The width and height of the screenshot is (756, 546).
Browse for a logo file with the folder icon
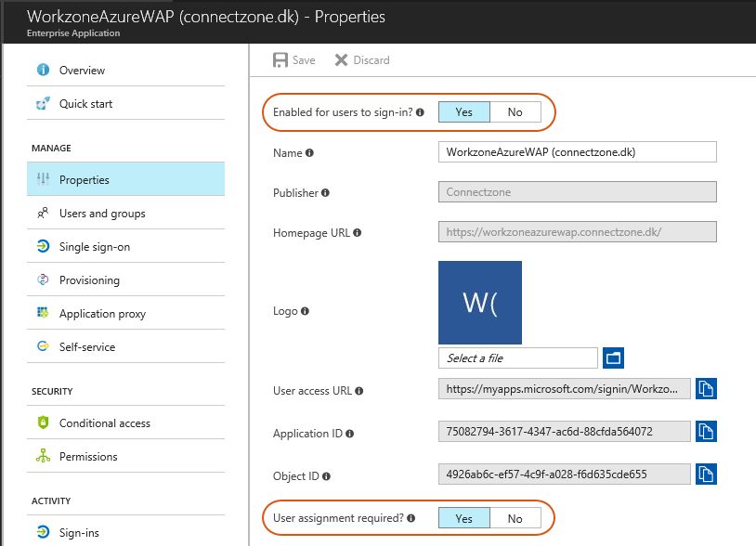pos(613,358)
